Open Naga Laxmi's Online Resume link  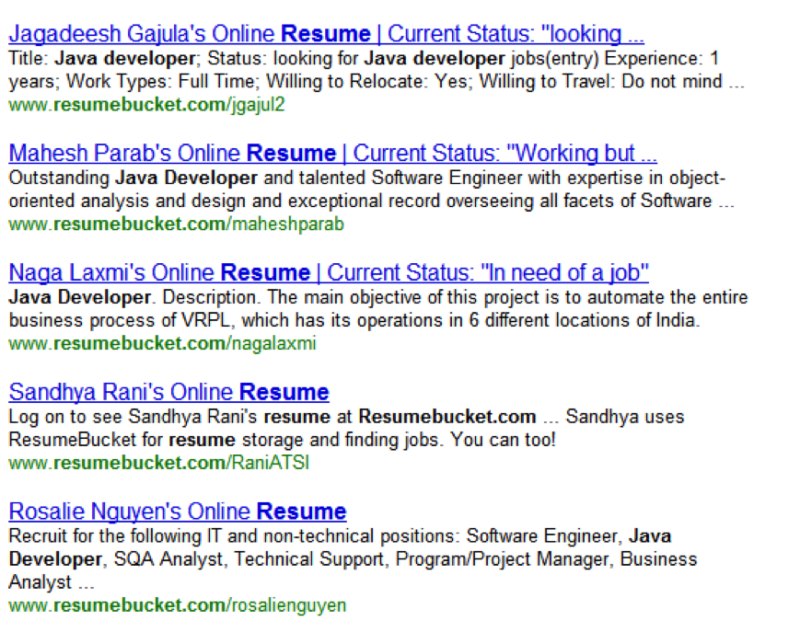coord(329,273)
